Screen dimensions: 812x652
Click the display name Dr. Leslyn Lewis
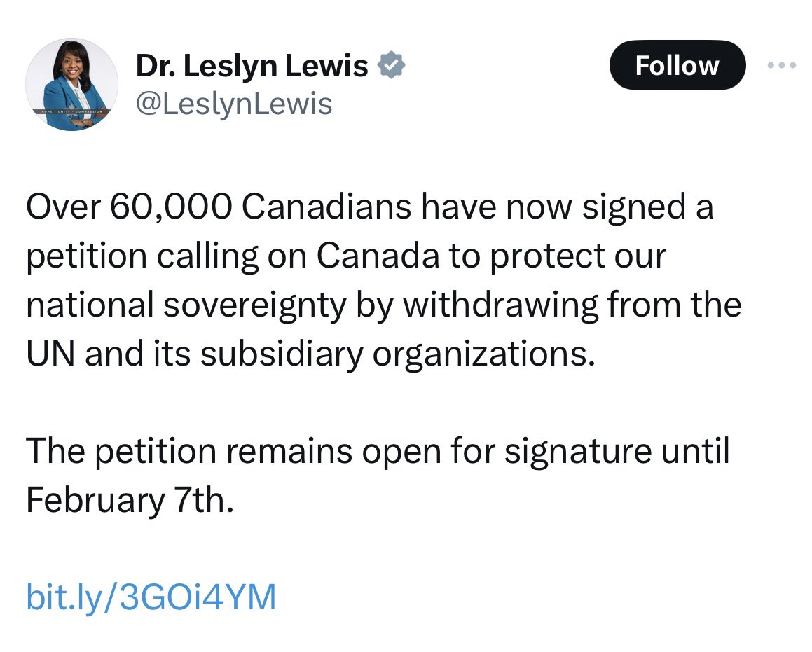point(252,66)
